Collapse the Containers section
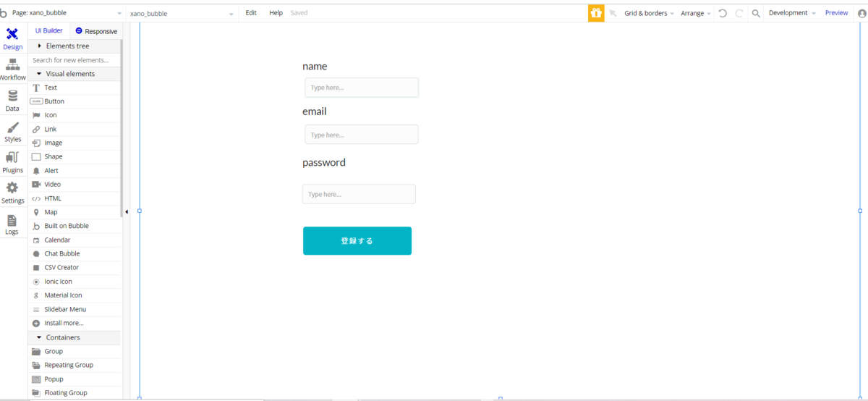 (x=75, y=337)
